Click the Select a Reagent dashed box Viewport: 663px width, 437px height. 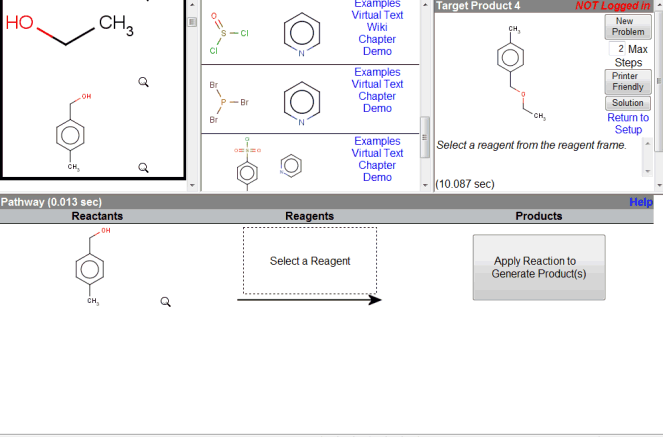[310, 261]
